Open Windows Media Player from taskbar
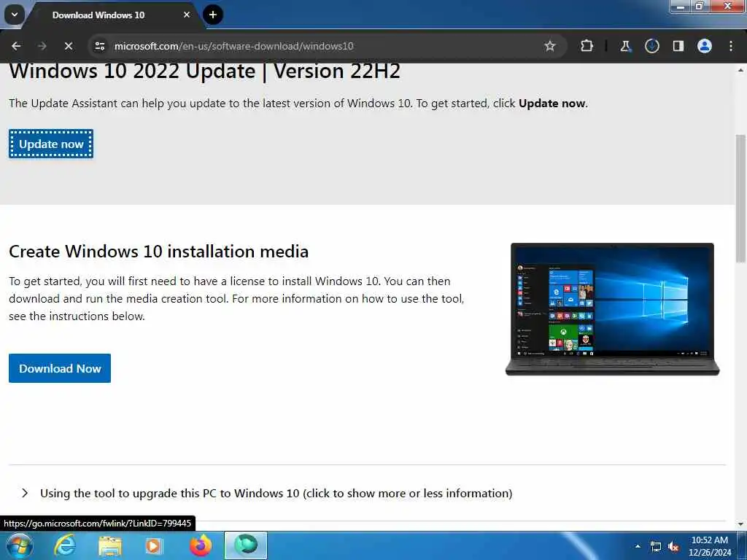 click(x=153, y=545)
